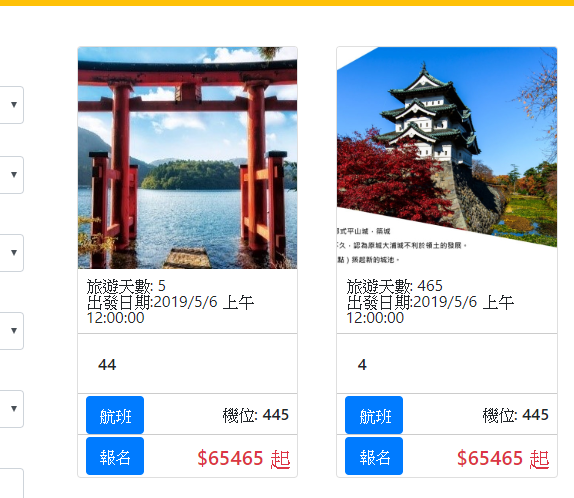Select the 機位: 445 text on castle card

pyautogui.click(x=515, y=415)
